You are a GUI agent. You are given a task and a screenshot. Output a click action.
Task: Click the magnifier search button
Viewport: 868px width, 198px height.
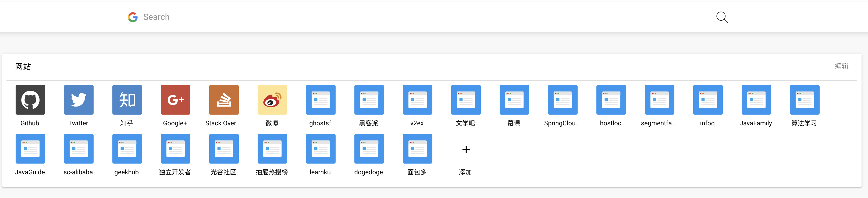pyautogui.click(x=722, y=17)
